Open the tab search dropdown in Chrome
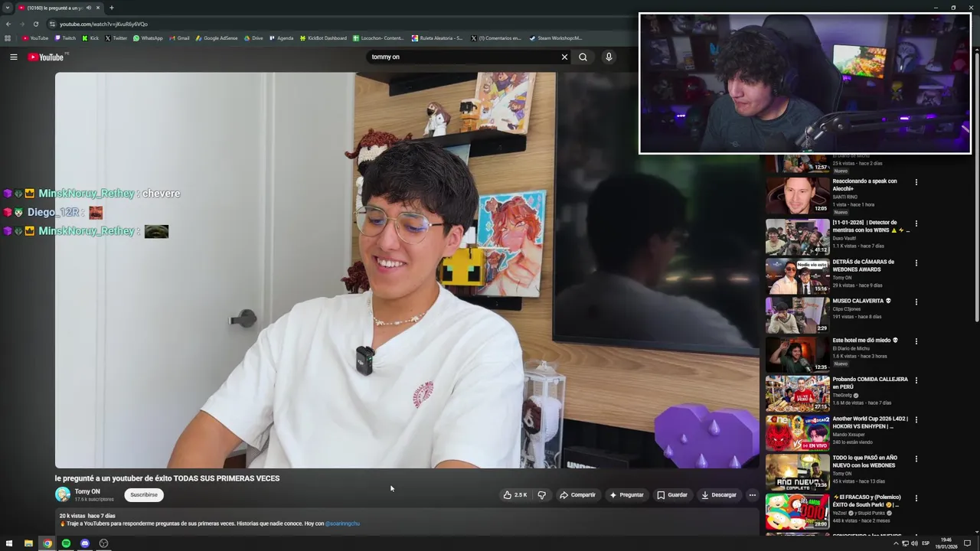Image resolution: width=980 pixels, height=551 pixels. click(8, 8)
